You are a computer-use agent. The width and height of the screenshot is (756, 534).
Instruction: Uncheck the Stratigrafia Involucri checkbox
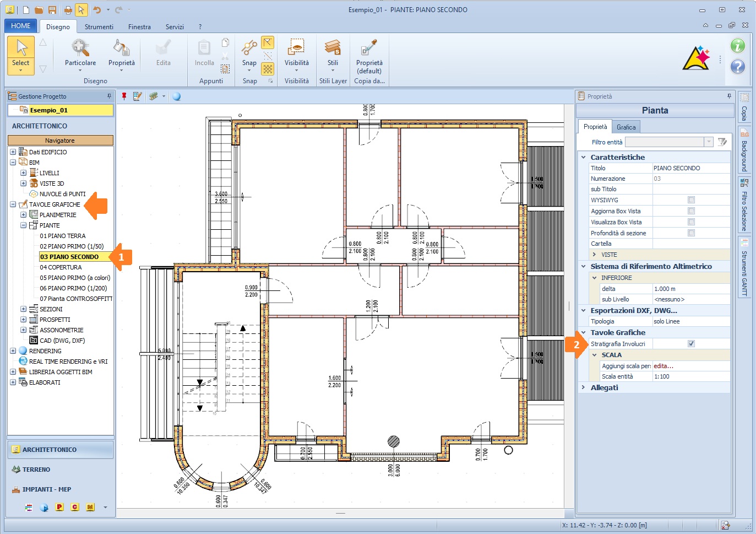point(691,344)
